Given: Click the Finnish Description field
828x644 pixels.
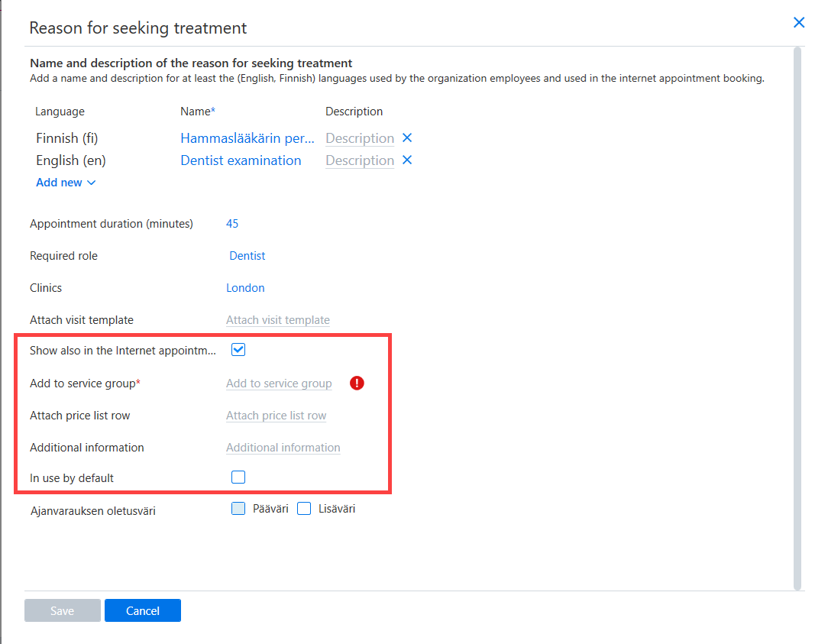Looking at the screenshot, I should click(360, 138).
